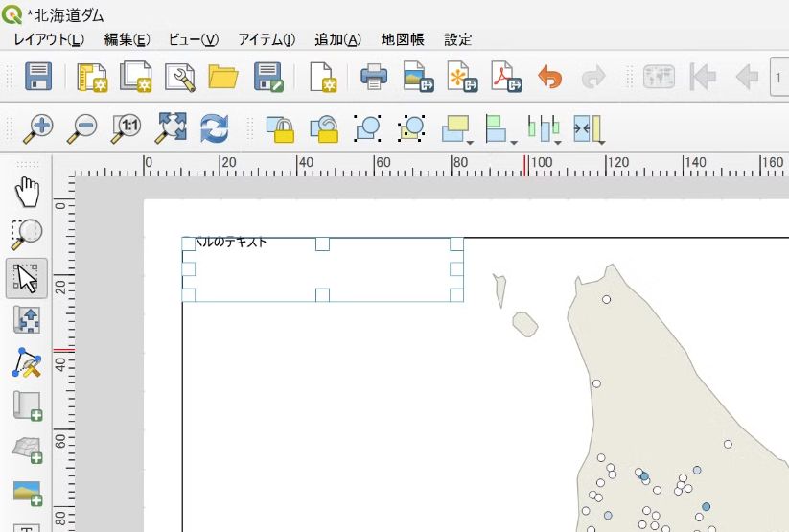789x532 pixels.
Task: Save the layout project
Action: [38, 77]
